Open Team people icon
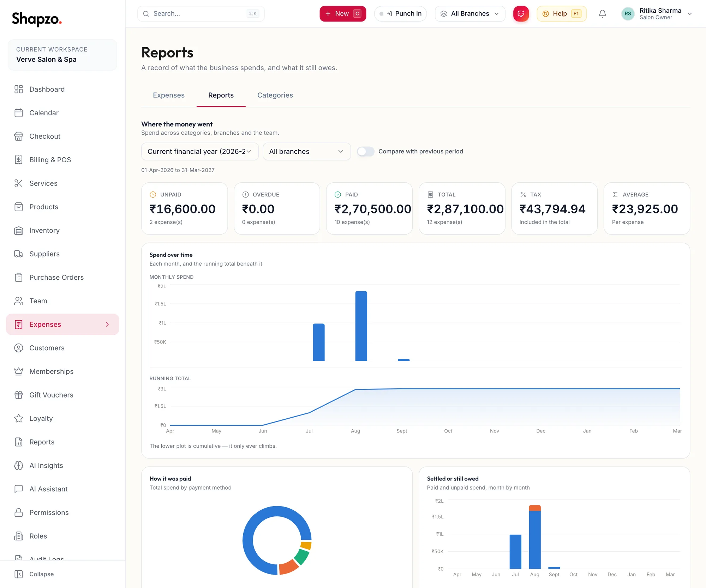Viewport: 706px width, 588px height. [x=18, y=301]
